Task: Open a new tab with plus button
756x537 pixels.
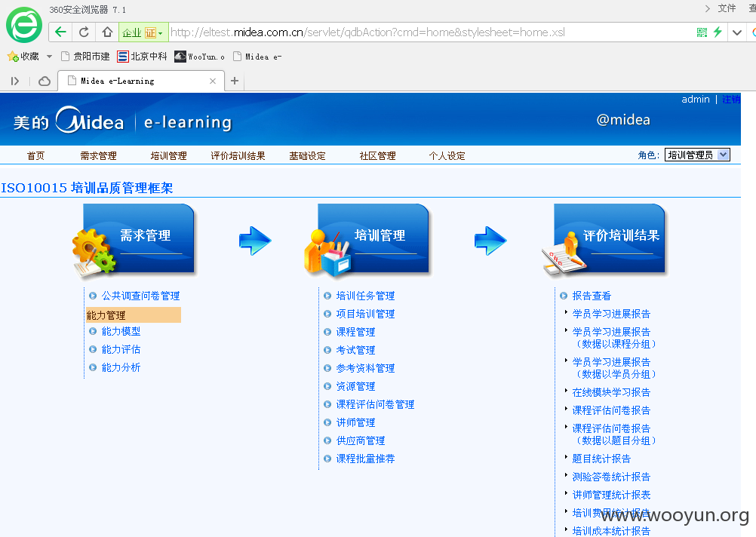Action: [235, 81]
